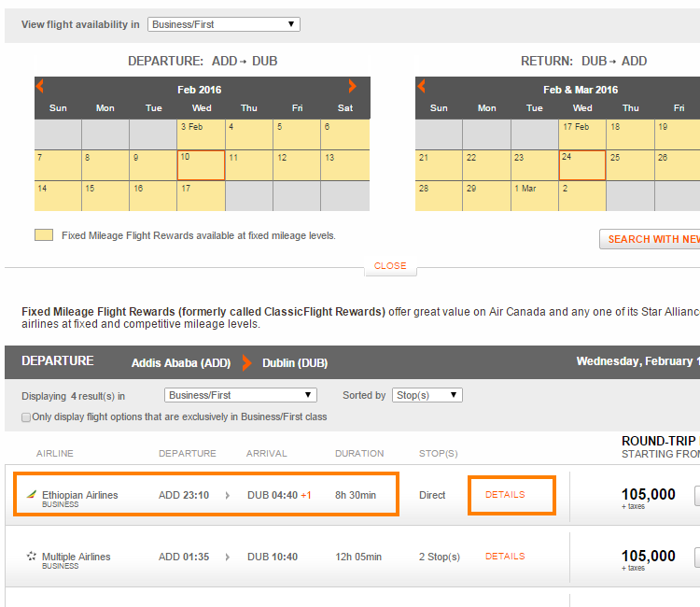Viewport: 700px width, 607px height.
Task: Click previous month arrow on return calendar
Action: (422, 87)
